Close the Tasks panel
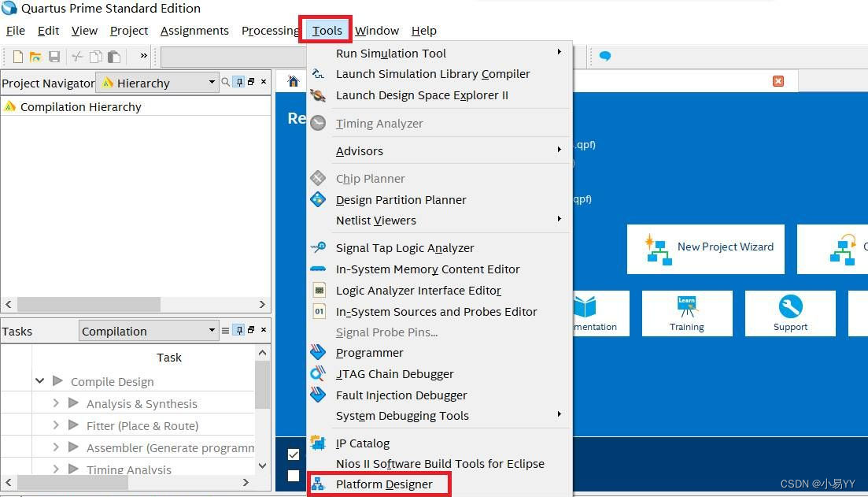 pyautogui.click(x=264, y=330)
